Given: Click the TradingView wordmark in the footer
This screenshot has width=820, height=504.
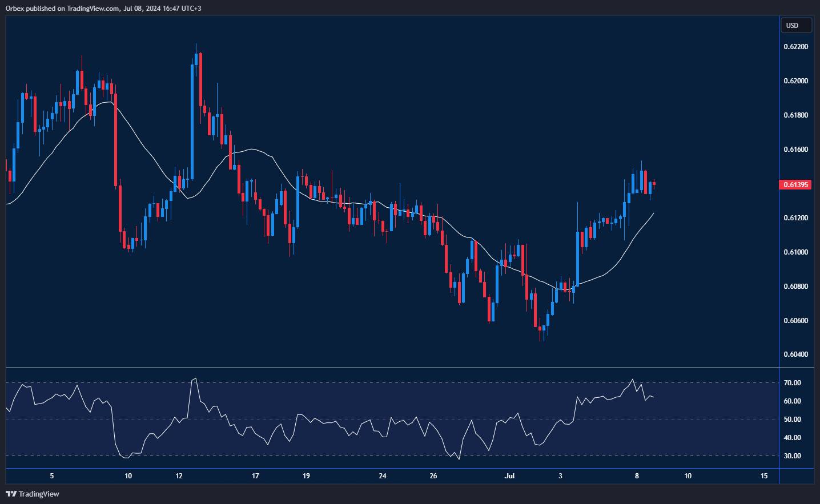Looking at the screenshot, I should click(38, 494).
